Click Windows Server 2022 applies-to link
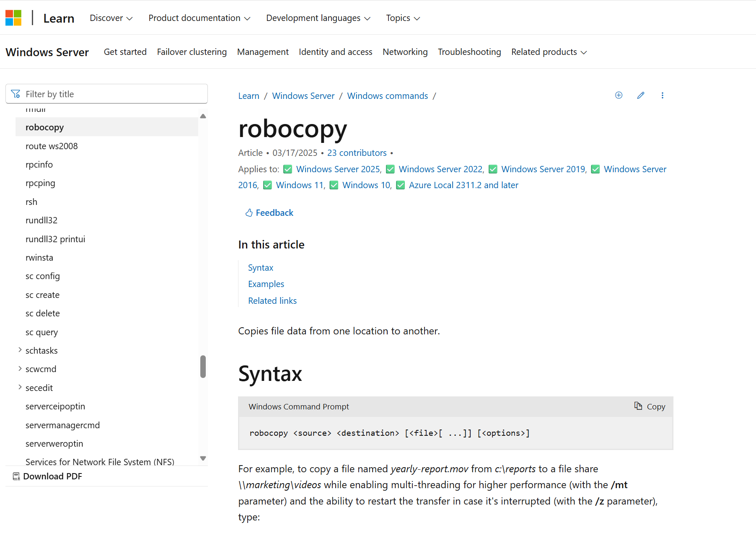Viewport: 756px width, 533px height. [x=441, y=169]
